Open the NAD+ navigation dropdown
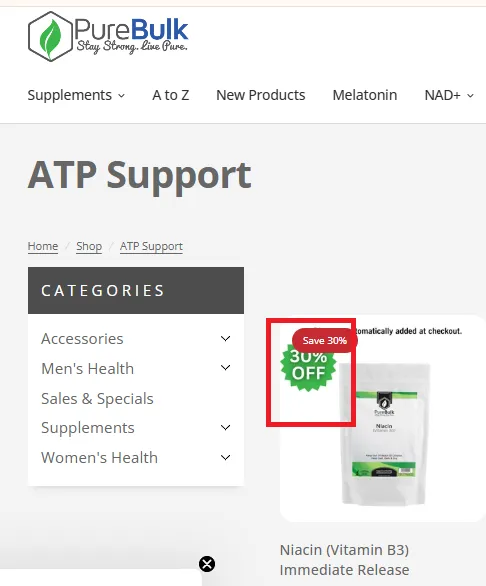Viewport: 486px width, 586px height. click(449, 95)
